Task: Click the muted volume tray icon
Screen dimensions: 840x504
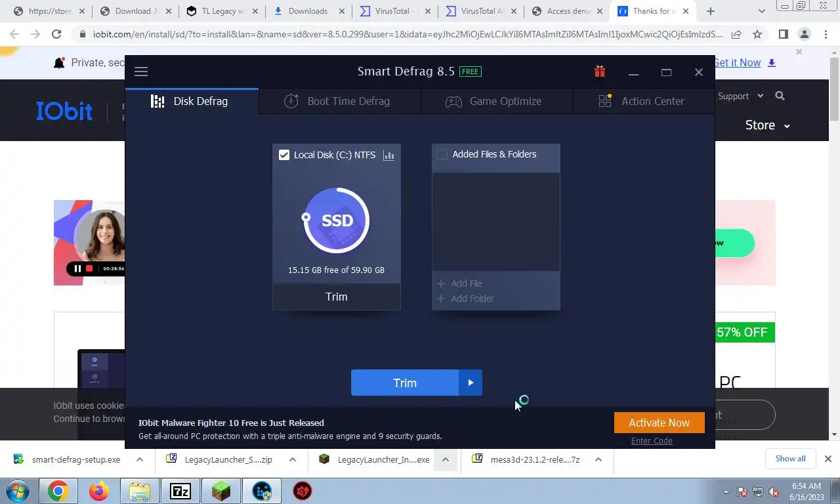Action: tap(774, 492)
